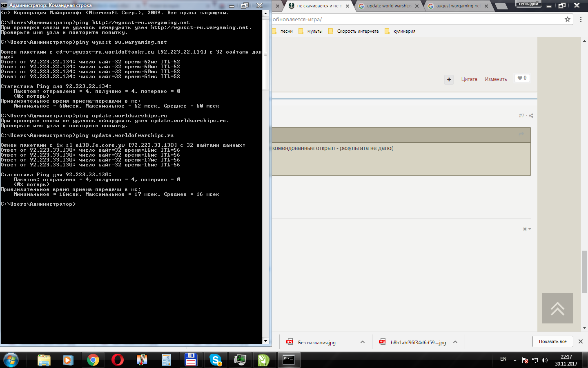Open the thermometer app on the taskbar
The image size is (588, 368).
(142, 360)
